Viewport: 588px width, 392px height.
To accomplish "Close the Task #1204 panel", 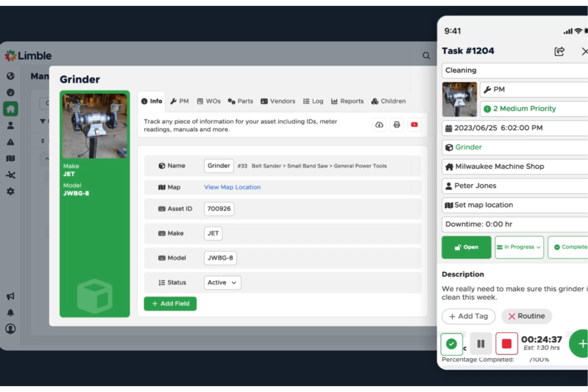I will [x=584, y=51].
